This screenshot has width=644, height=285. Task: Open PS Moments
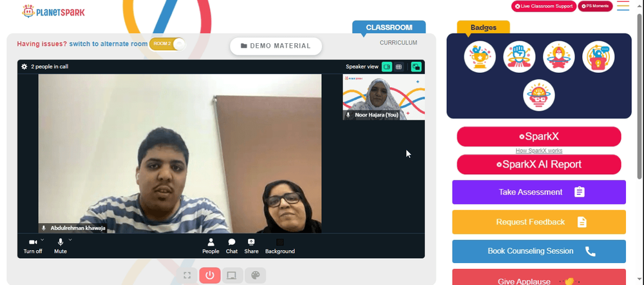click(595, 6)
